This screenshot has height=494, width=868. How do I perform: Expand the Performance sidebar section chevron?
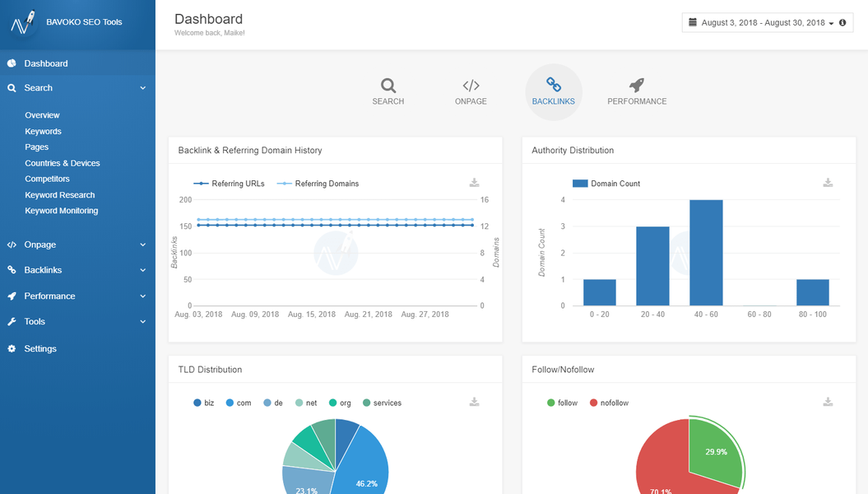(x=143, y=296)
